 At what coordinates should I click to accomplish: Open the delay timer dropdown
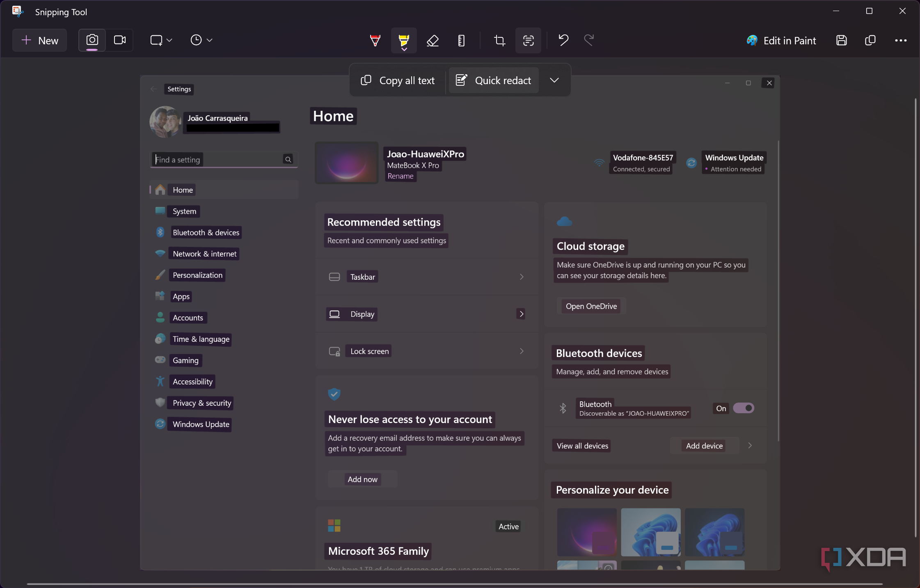click(x=201, y=40)
